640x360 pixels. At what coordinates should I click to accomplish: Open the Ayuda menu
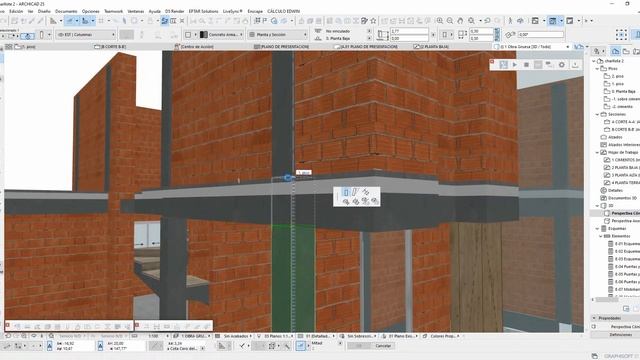pyautogui.click(x=154, y=11)
